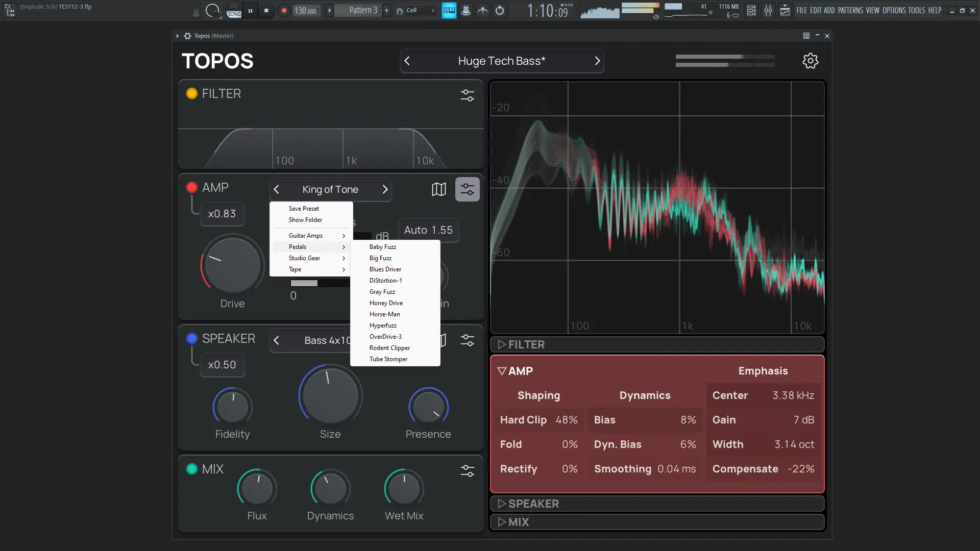Toggle the AMP module red power indicator
Image resolution: width=980 pixels, height=551 pixels.
(192, 187)
